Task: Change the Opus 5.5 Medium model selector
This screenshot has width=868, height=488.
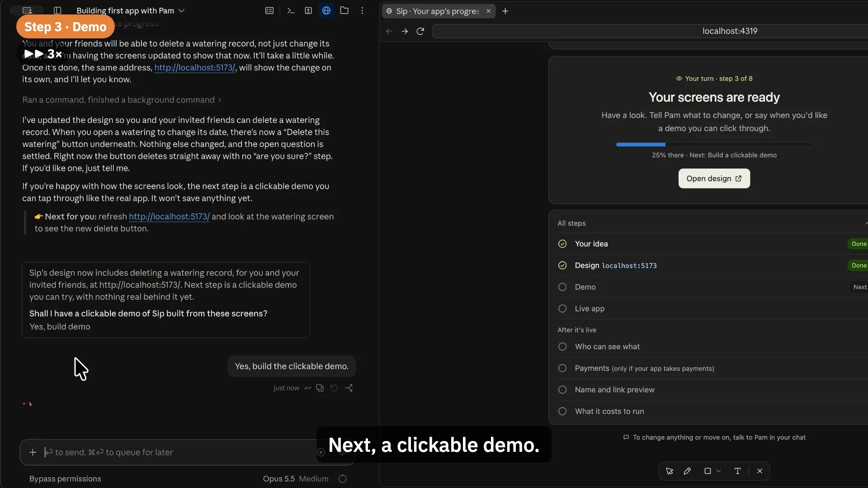Action: pyautogui.click(x=296, y=479)
